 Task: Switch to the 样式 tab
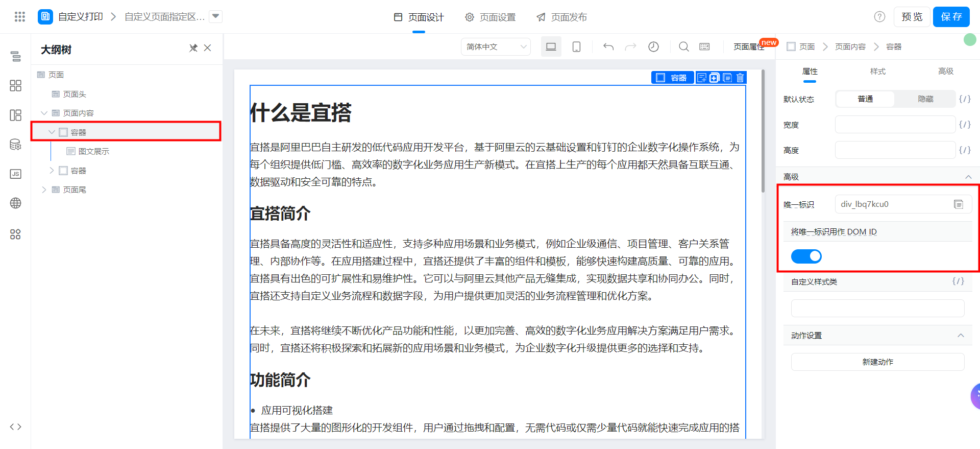pos(878,71)
